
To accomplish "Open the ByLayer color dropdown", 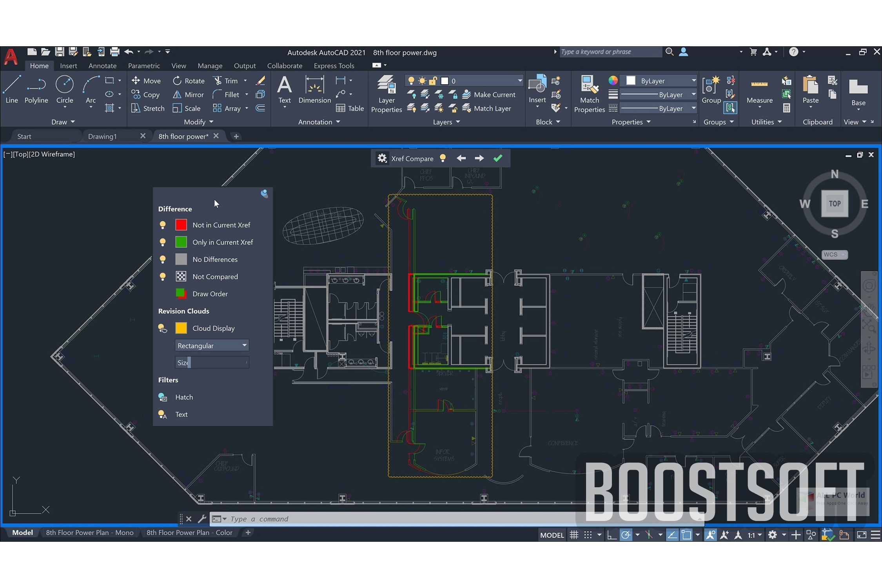I will coord(694,80).
